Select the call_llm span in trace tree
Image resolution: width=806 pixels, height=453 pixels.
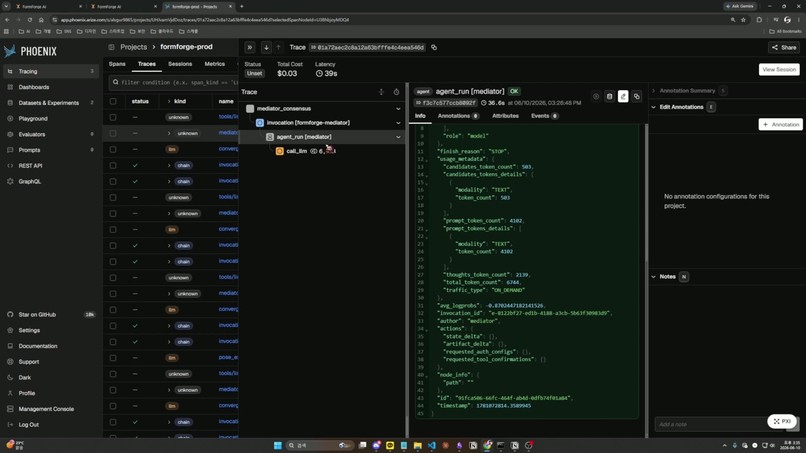(x=297, y=151)
